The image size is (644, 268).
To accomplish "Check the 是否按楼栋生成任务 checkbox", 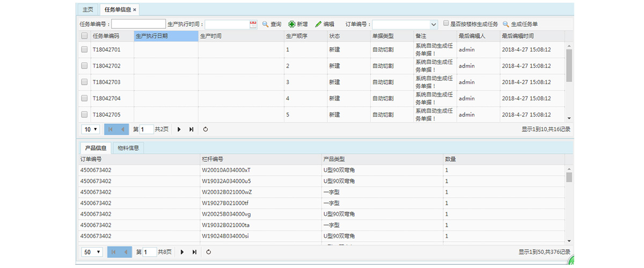I will (x=447, y=24).
